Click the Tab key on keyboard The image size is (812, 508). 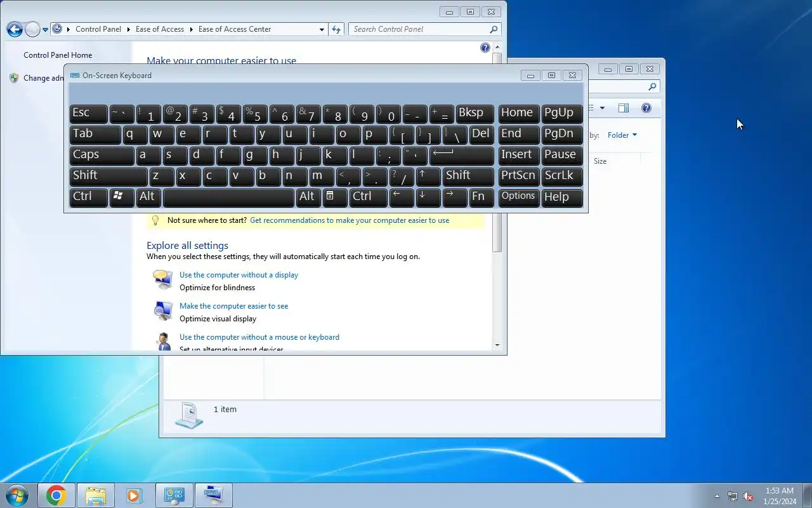click(x=95, y=135)
